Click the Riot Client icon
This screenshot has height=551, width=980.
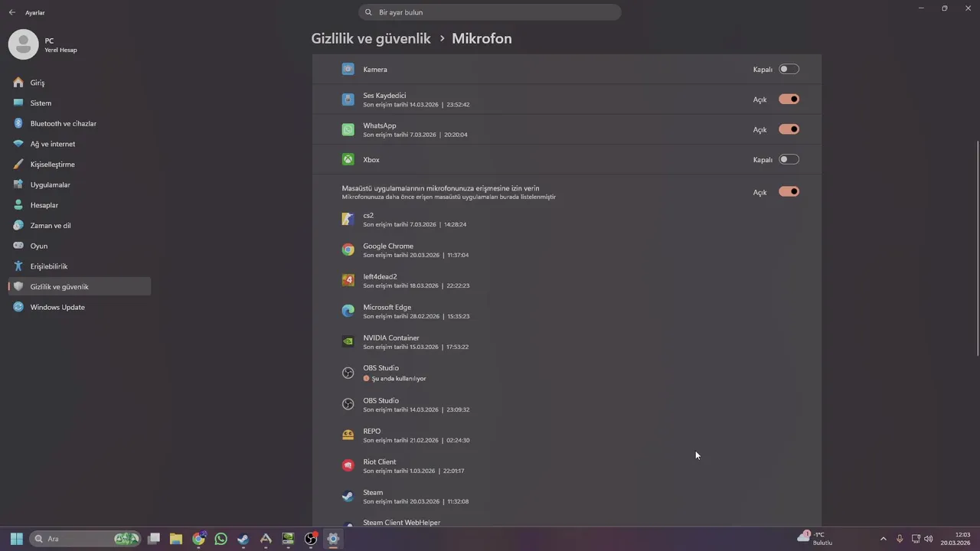click(x=348, y=465)
